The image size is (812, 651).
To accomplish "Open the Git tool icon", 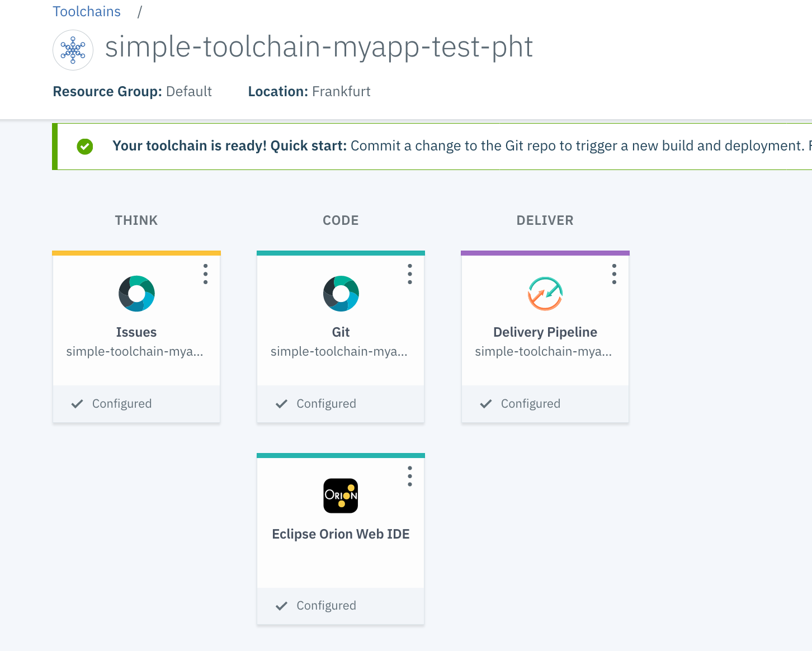I will [341, 294].
